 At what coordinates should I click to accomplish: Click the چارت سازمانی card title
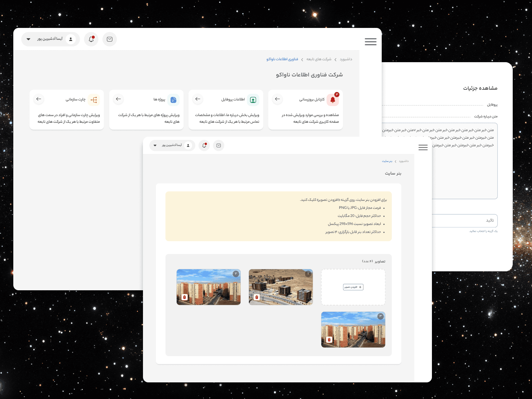tap(75, 99)
